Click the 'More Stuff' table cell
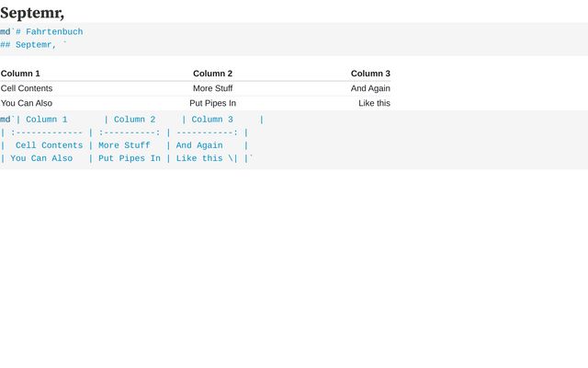This screenshot has height=368, width=588. pyautogui.click(x=212, y=88)
